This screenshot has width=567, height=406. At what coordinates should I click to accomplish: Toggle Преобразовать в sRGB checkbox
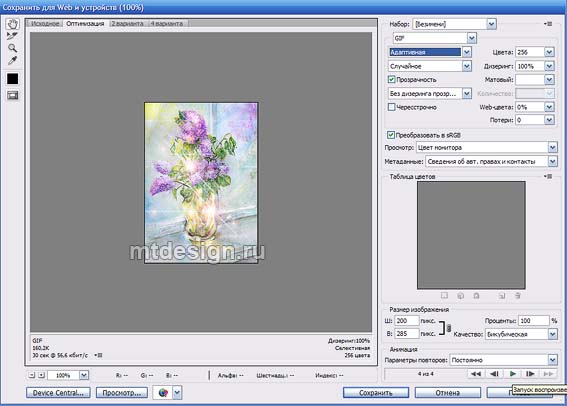click(x=391, y=135)
